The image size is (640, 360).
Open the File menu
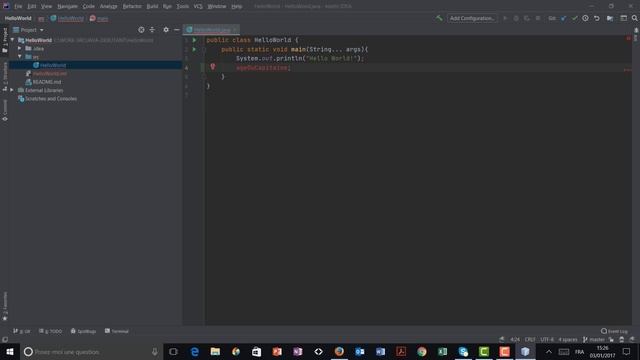pyautogui.click(x=18, y=6)
